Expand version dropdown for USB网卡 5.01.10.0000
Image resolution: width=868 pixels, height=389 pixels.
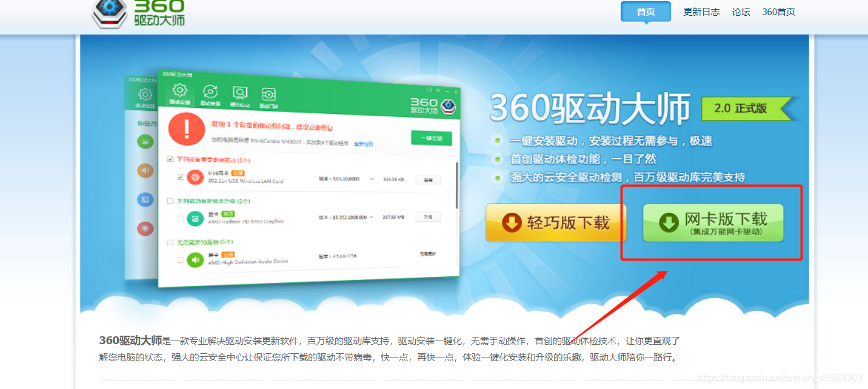coord(371,179)
